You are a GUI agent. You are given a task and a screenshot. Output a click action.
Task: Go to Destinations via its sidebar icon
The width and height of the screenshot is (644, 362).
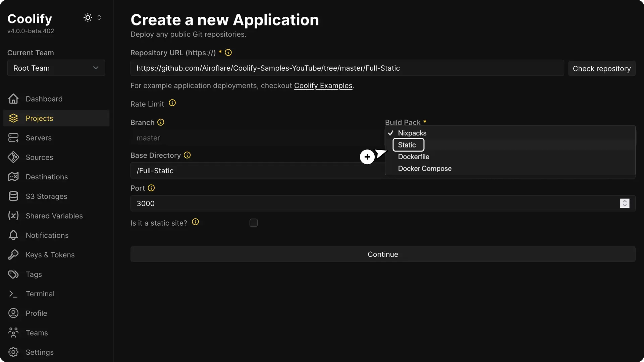coord(13,177)
